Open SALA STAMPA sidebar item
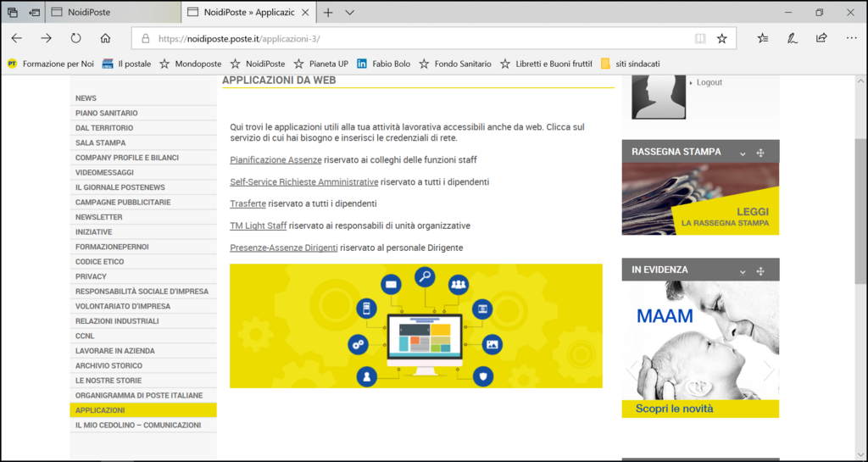Screen dimensions: 868x462 [x=142, y=142]
